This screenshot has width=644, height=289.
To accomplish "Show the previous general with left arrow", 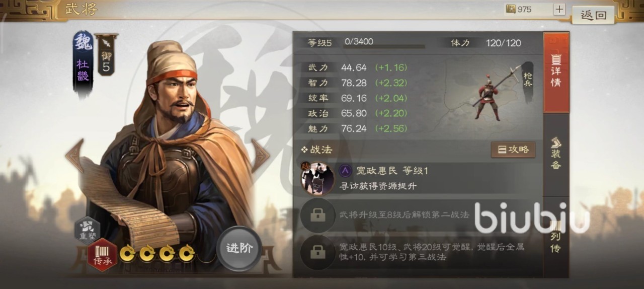I will tap(74, 156).
